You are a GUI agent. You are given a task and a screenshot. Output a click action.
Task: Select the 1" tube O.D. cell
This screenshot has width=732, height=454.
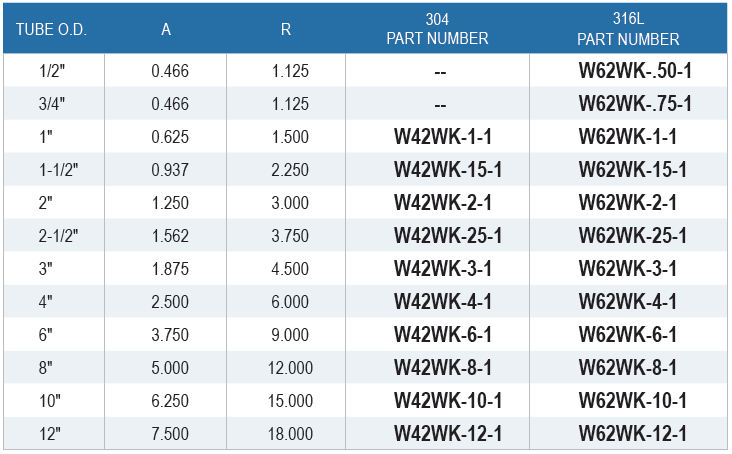click(x=46, y=137)
